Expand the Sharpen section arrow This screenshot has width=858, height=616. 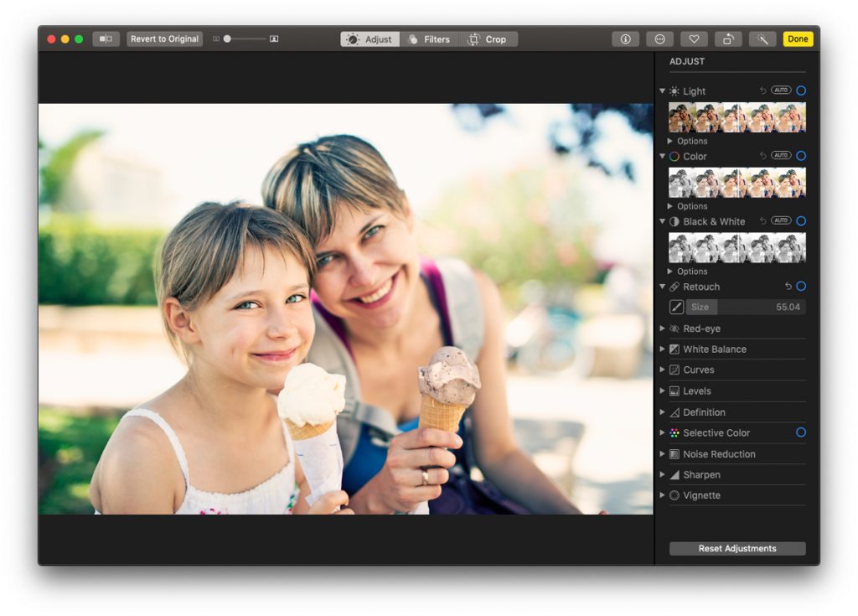662,474
